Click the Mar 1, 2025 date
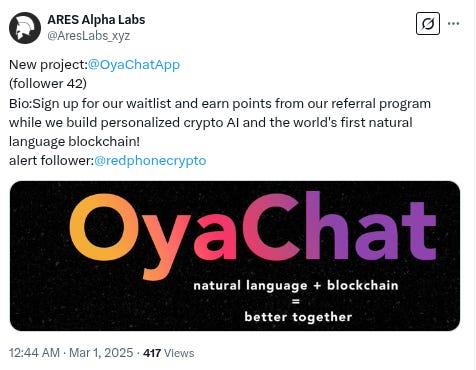Viewport: 476px width, 370px height. [x=101, y=353]
